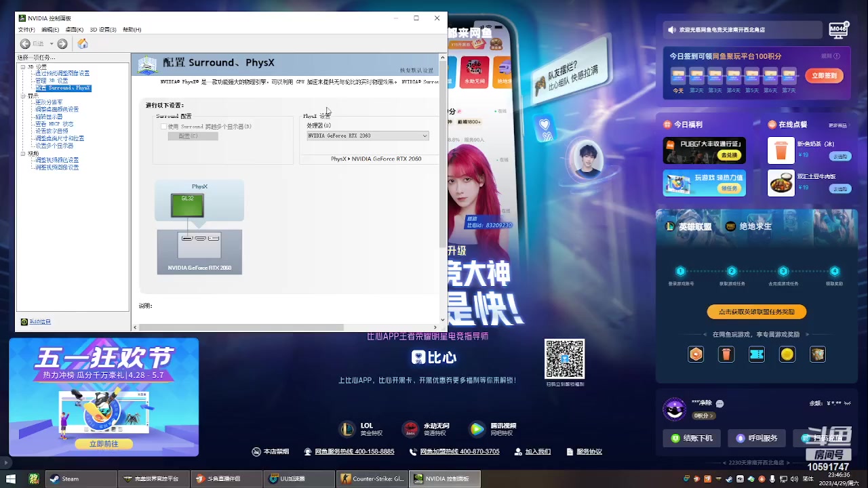This screenshot has width=868, height=488.
Task: Switch to the 绝地求生 tab
Action: (x=749, y=226)
